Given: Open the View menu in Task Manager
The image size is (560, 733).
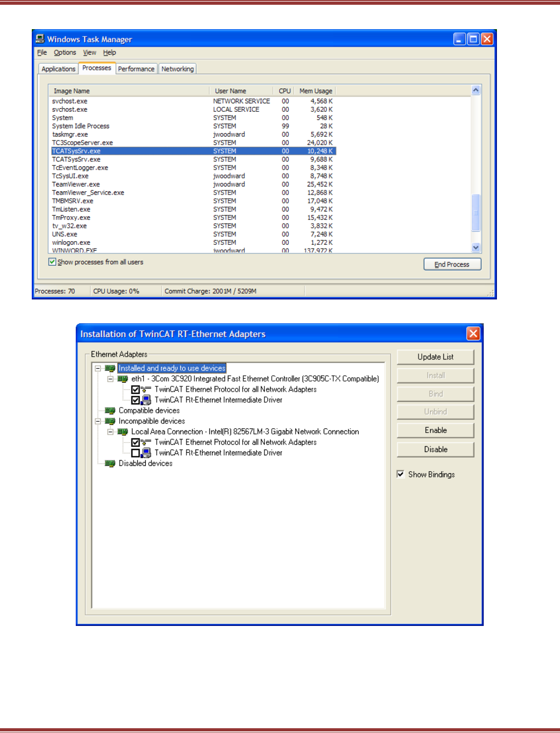Looking at the screenshot, I should click(x=90, y=52).
